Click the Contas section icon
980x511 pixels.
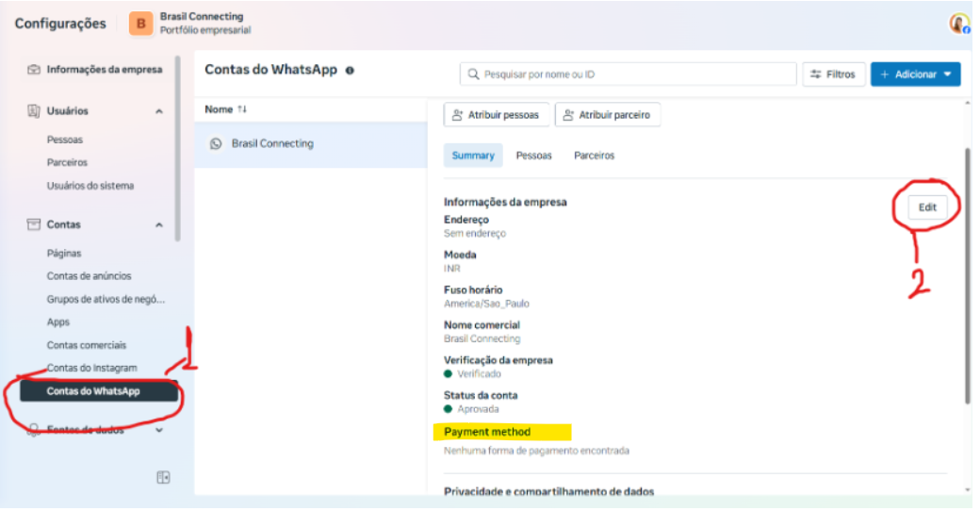[34, 223]
